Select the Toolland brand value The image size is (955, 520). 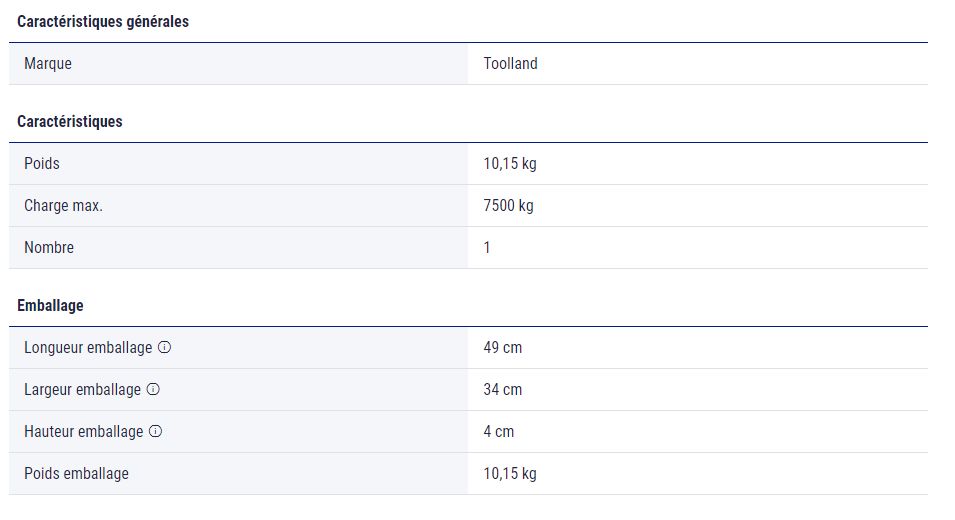(x=510, y=64)
